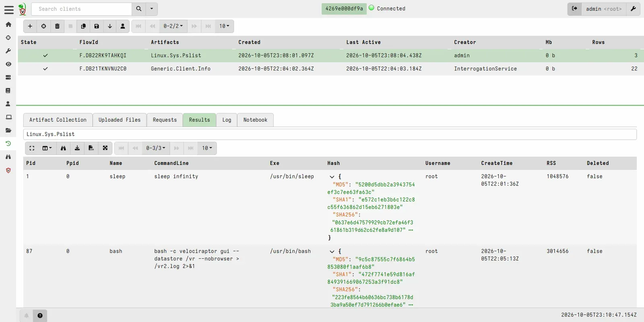Export results table as CSV
This screenshot has width=644, height=322.
point(91,148)
